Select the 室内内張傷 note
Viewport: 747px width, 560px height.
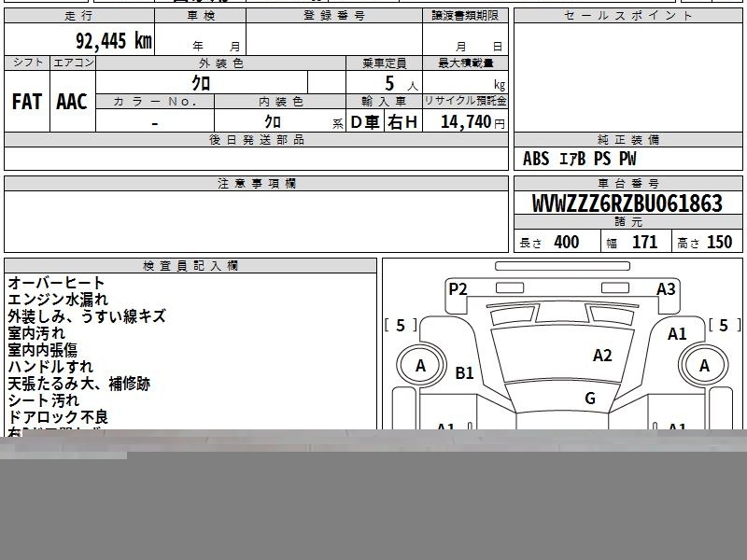[42, 350]
